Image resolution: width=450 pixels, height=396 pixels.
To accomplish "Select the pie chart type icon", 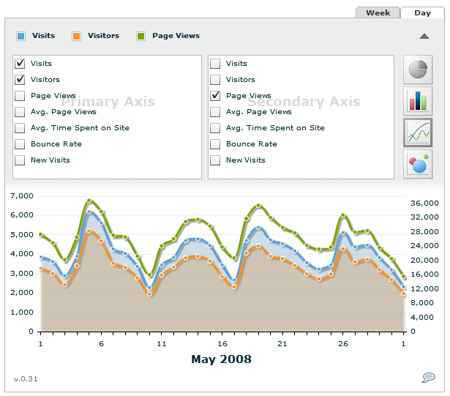I will 418,69.
